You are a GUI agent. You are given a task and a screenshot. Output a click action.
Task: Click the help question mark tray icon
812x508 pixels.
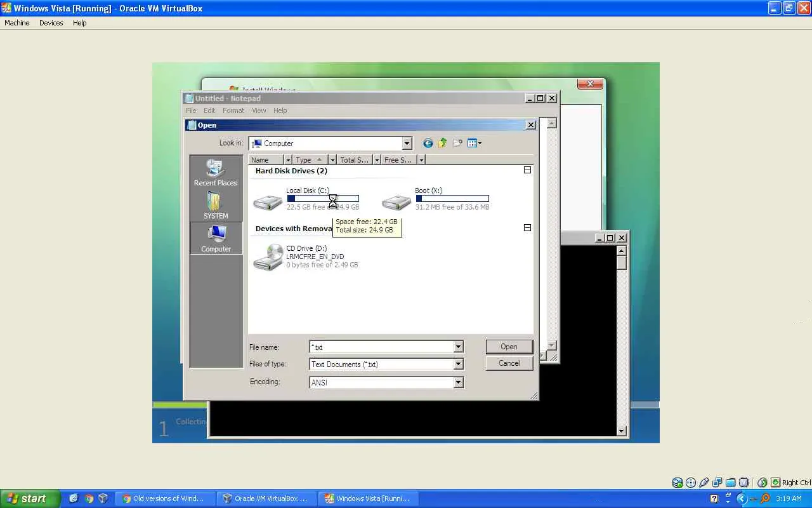[714, 498]
